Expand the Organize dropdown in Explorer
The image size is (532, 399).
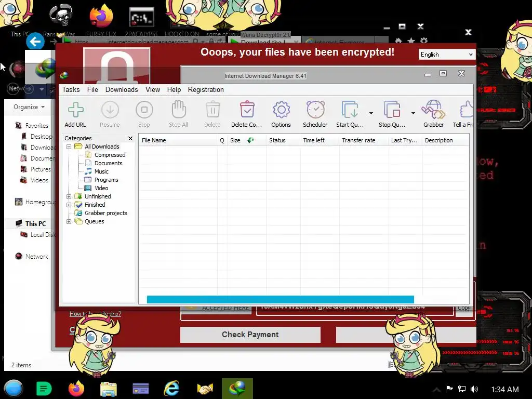point(29,107)
